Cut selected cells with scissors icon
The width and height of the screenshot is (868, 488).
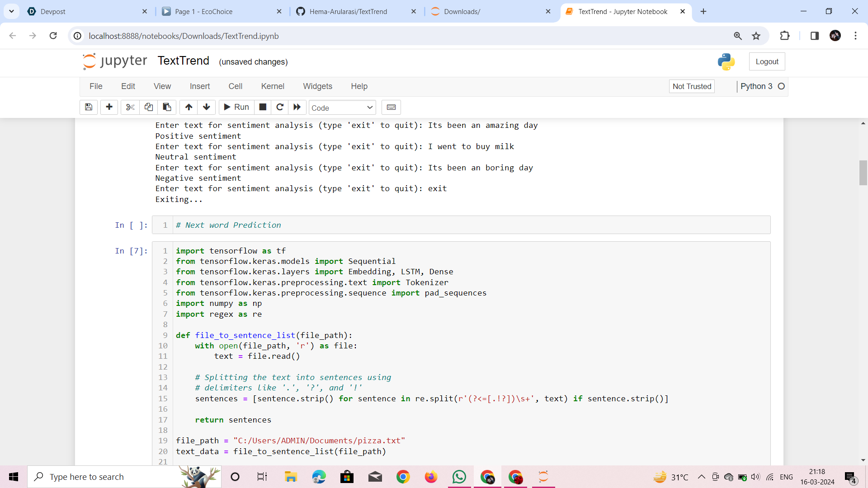click(130, 107)
